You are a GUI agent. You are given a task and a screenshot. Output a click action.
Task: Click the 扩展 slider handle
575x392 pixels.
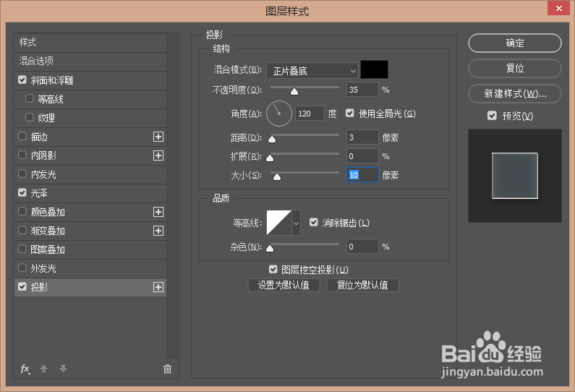pos(270,158)
